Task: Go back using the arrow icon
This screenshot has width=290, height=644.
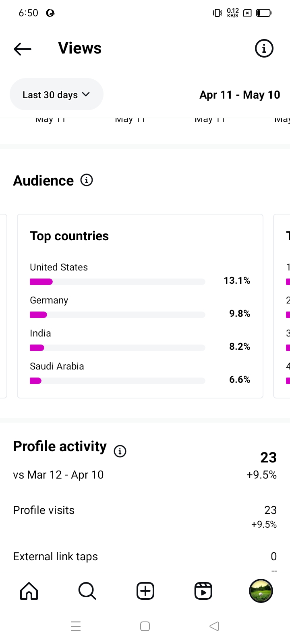Action: point(23,49)
